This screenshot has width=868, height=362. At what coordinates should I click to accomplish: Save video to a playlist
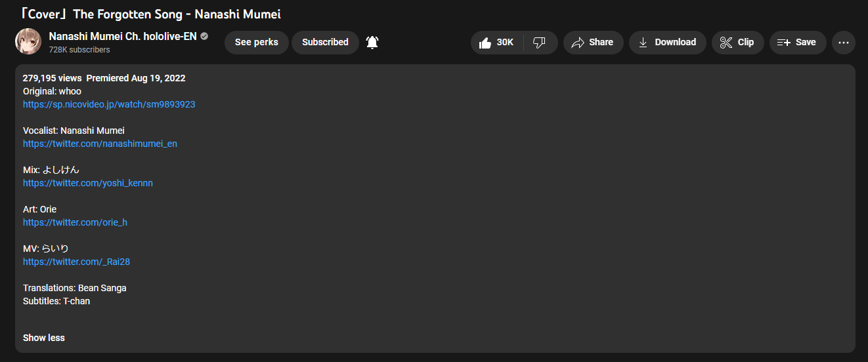[x=797, y=43]
